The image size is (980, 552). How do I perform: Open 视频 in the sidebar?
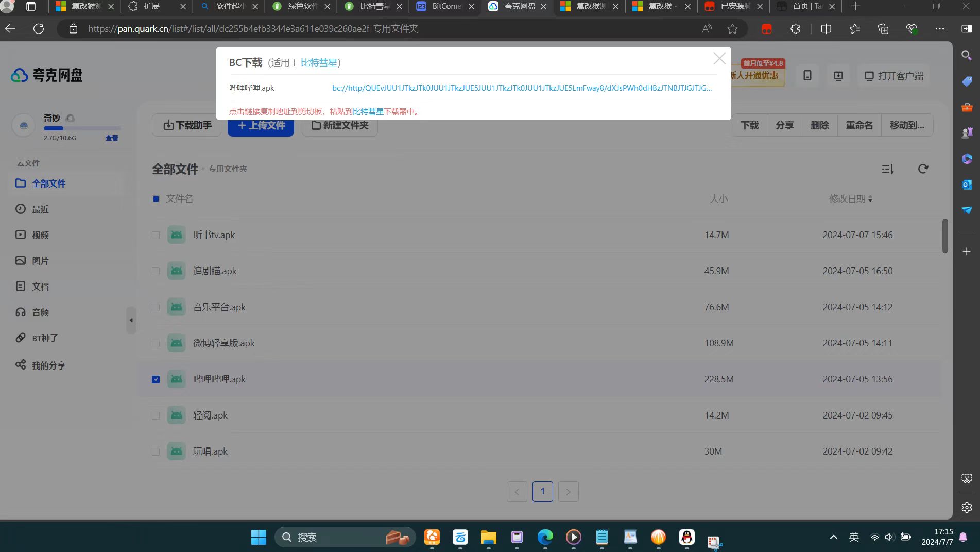click(x=40, y=235)
